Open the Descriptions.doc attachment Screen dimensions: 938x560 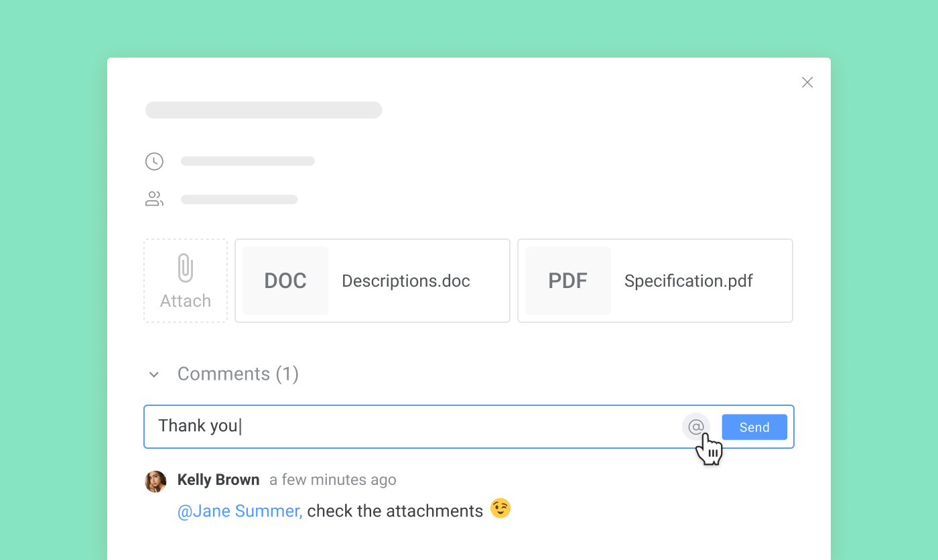point(405,281)
